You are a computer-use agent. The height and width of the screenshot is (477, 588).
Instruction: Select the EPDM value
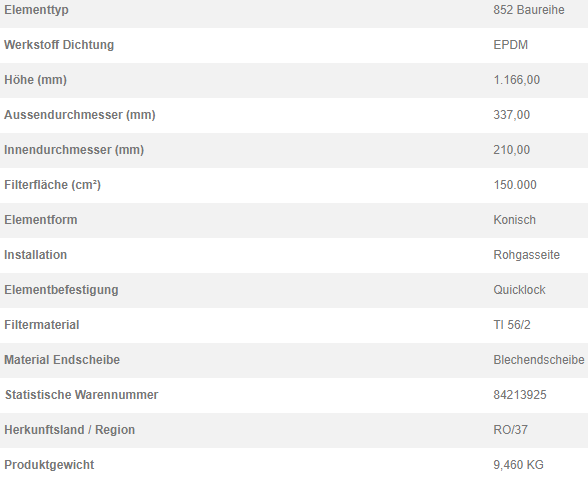pyautogui.click(x=510, y=45)
